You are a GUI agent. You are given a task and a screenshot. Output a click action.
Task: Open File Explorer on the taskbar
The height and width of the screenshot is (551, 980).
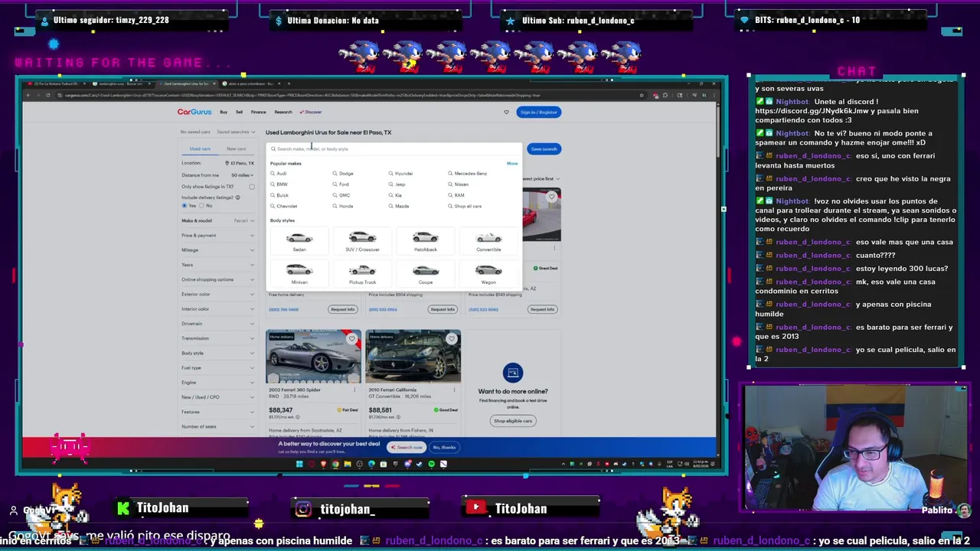347,464
